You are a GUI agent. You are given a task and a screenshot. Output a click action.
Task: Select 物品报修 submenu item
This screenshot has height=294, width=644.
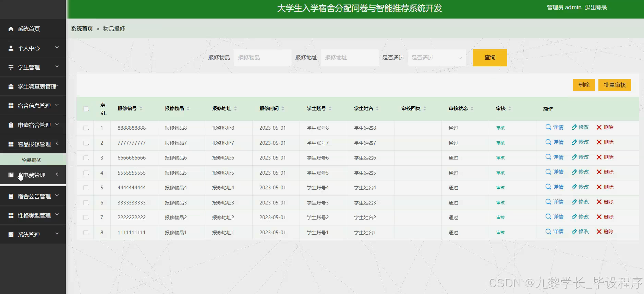(33, 160)
